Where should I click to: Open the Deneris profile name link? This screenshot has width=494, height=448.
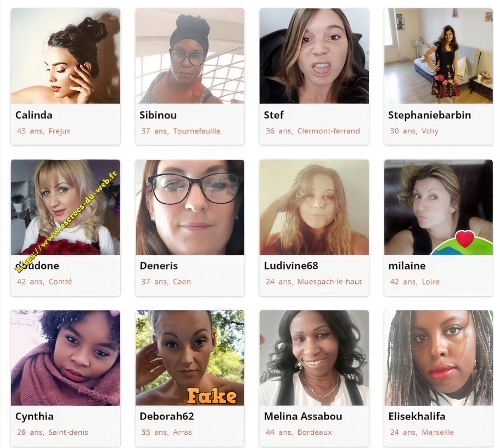pyautogui.click(x=159, y=266)
